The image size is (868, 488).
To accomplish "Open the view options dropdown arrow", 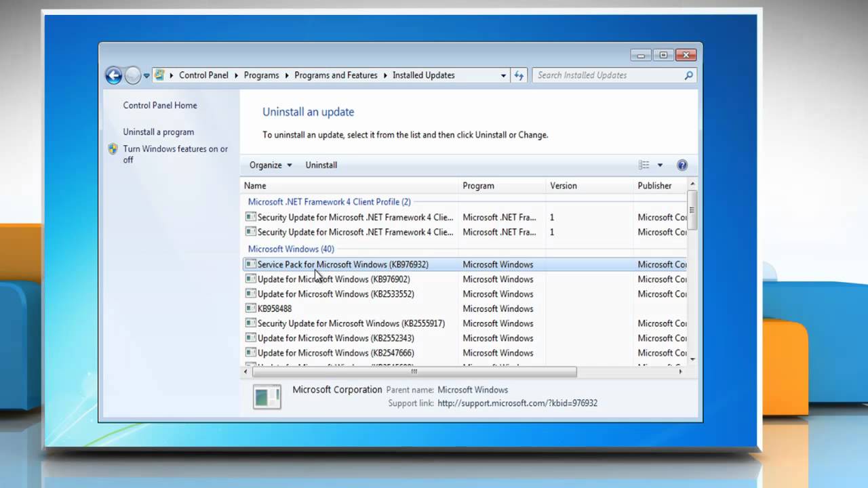I will (660, 165).
